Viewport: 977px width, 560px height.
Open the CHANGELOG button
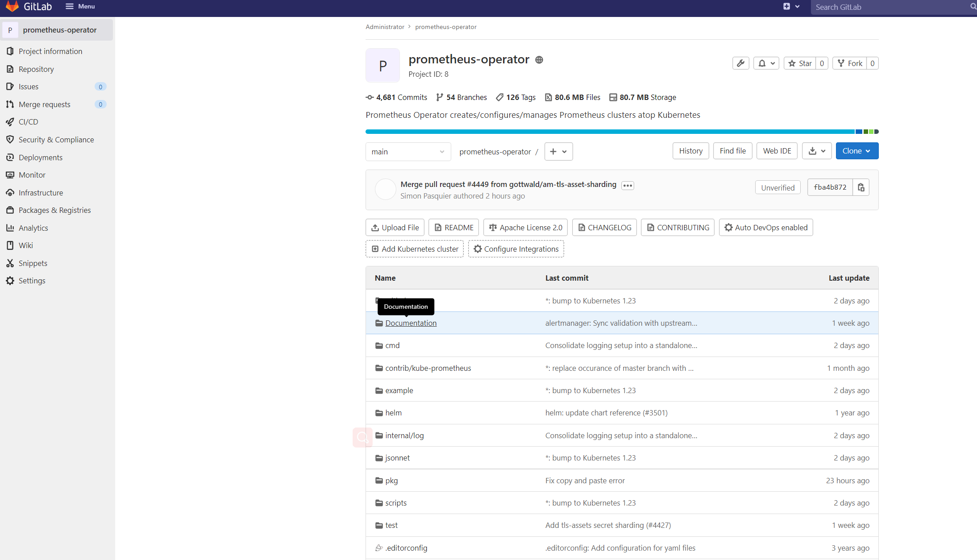(604, 228)
